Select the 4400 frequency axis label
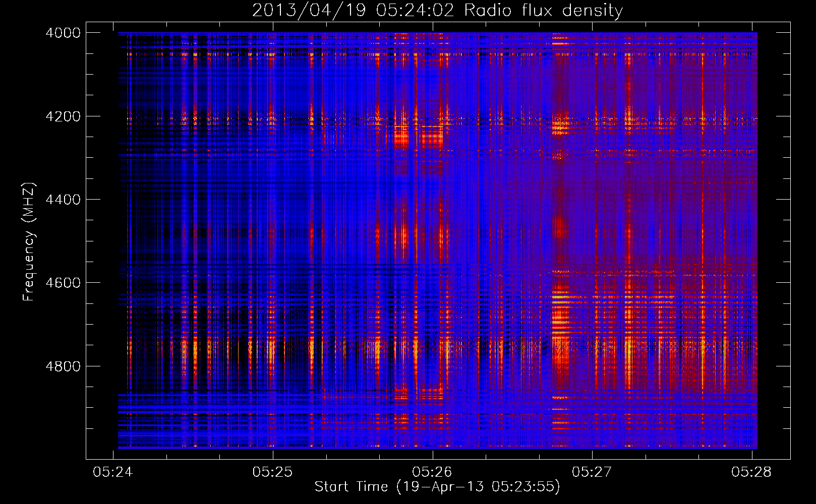 pyautogui.click(x=63, y=200)
